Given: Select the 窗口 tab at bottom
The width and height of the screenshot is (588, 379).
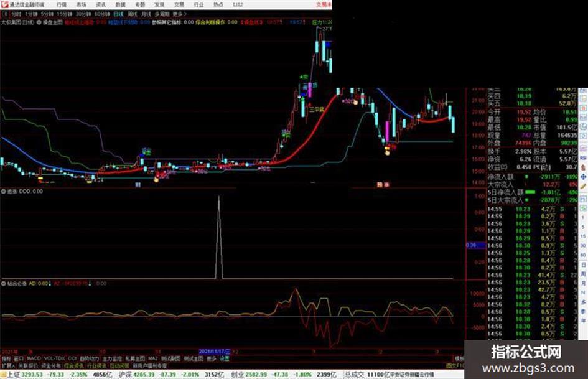Looking at the screenshot, I should (19, 358).
